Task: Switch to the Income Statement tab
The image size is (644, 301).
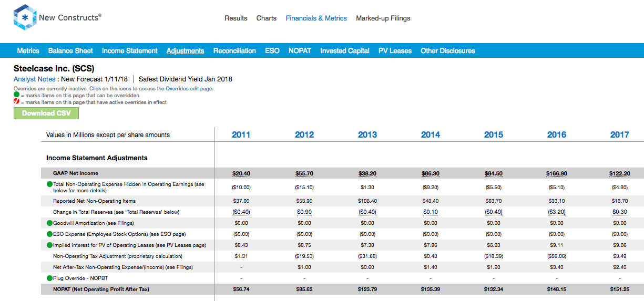Action: click(x=130, y=51)
